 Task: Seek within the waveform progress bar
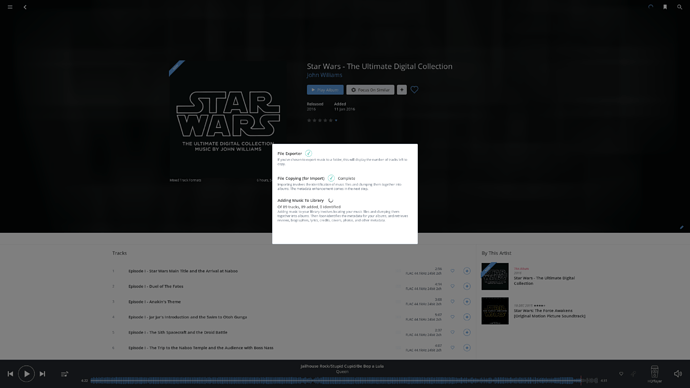coord(344,381)
